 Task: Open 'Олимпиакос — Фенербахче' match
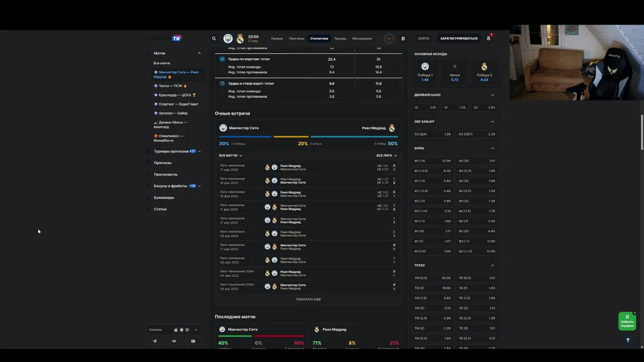[169, 138]
